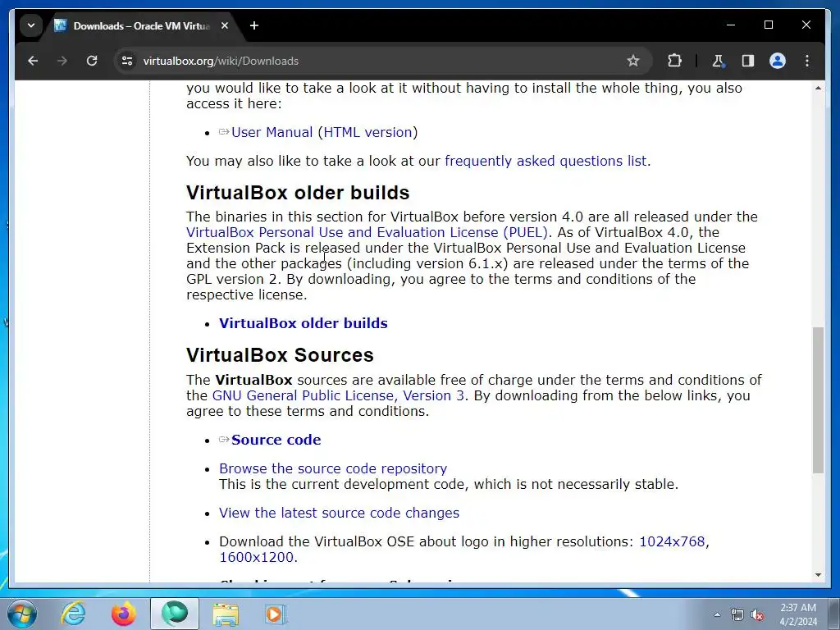
Task: Download the 1024x768 logo
Action: click(672, 541)
